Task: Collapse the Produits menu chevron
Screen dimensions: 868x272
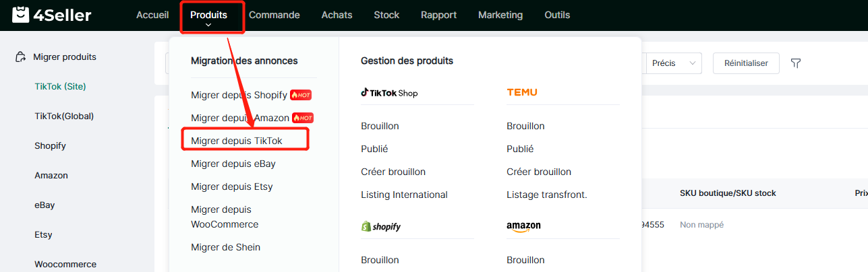Action: point(208,25)
